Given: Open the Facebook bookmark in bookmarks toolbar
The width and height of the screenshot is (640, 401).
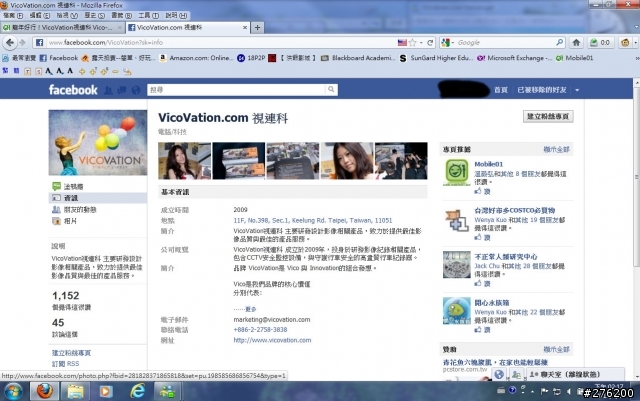Looking at the screenshot, I should coord(59,58).
